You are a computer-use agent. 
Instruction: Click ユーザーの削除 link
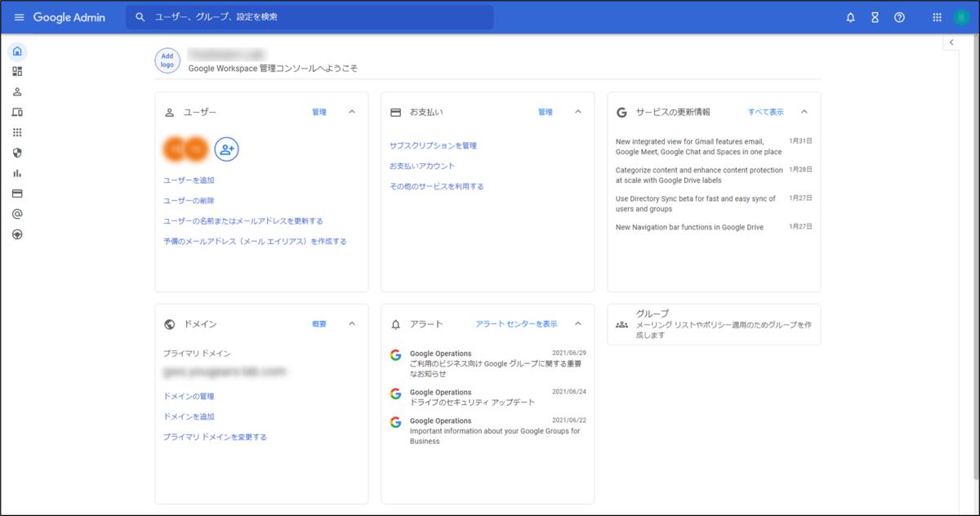click(189, 201)
